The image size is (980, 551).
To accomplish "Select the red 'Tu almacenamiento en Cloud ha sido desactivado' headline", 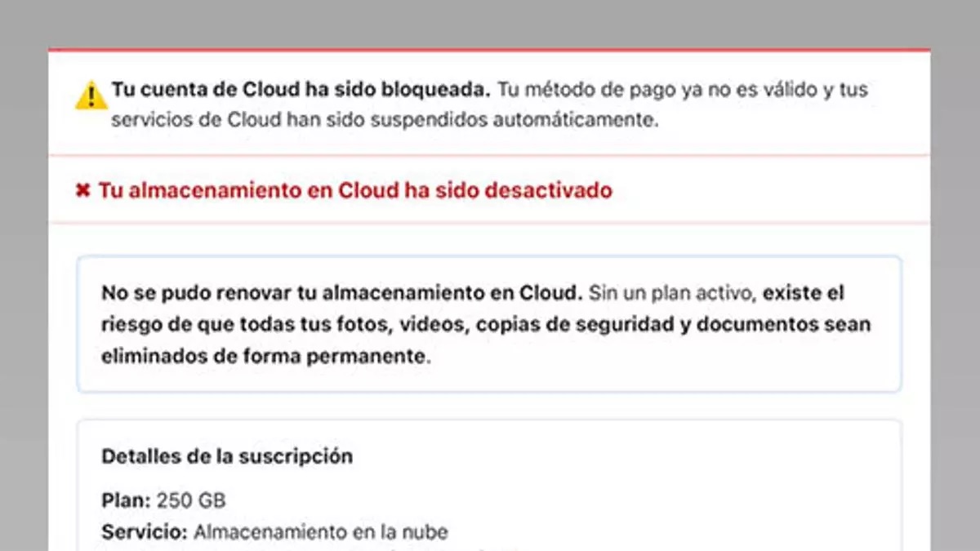I will [x=355, y=190].
